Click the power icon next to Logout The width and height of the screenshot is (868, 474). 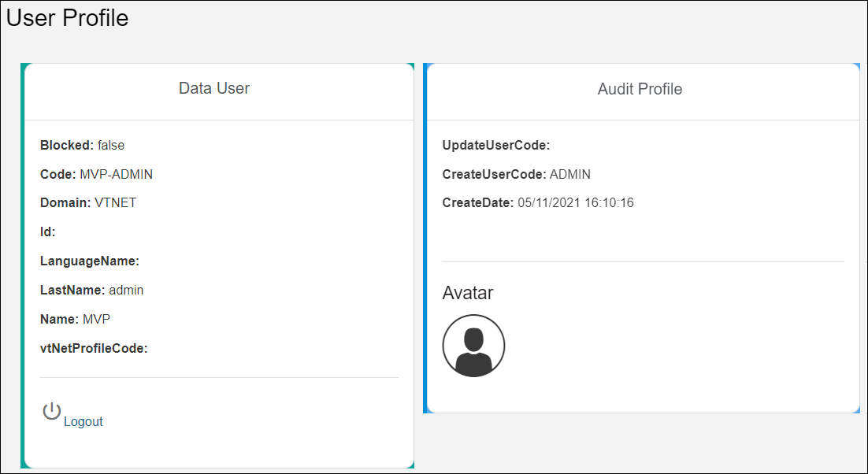[x=51, y=412]
